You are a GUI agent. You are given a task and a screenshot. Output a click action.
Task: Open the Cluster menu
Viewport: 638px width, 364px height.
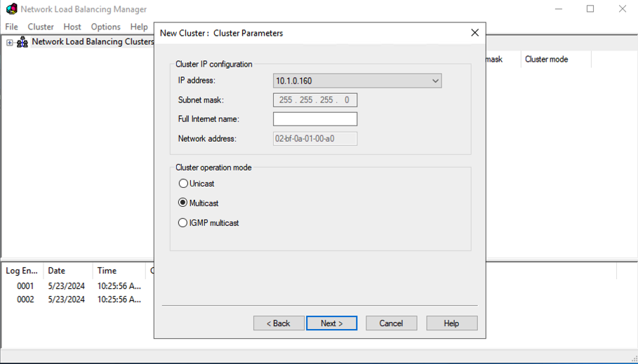(x=41, y=27)
